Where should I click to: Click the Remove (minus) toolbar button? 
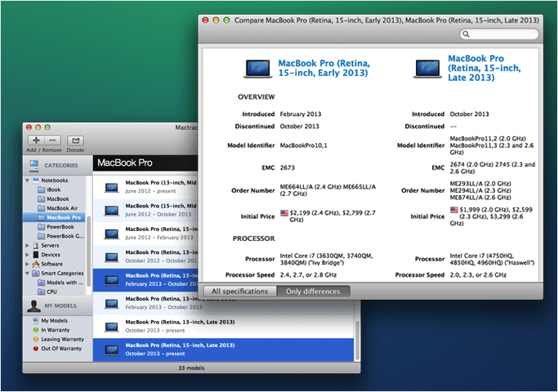click(52, 140)
